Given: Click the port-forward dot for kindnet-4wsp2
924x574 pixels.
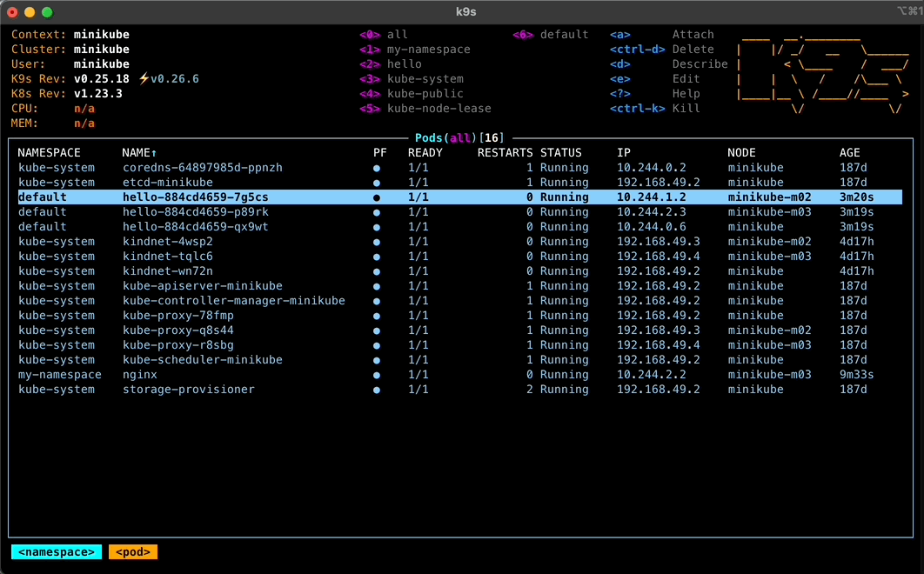Looking at the screenshot, I should [x=377, y=242].
